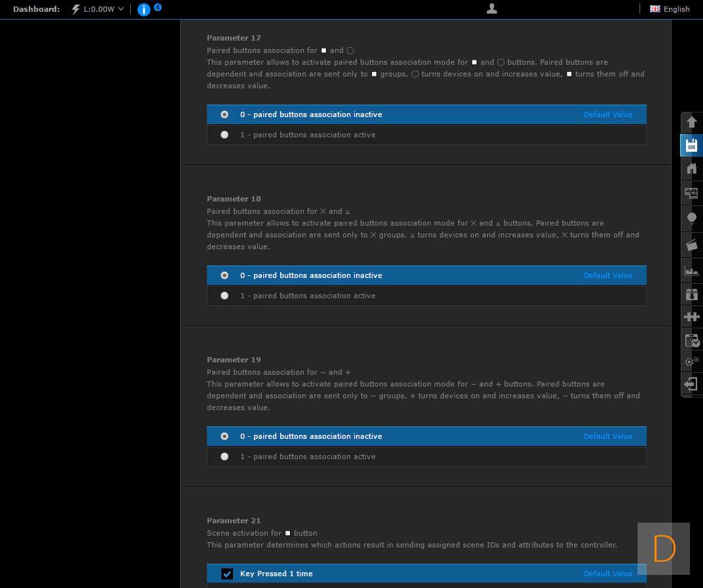703x588 pixels.
Task: Select Parameter 19 paired buttons association inactive
Action: (225, 436)
